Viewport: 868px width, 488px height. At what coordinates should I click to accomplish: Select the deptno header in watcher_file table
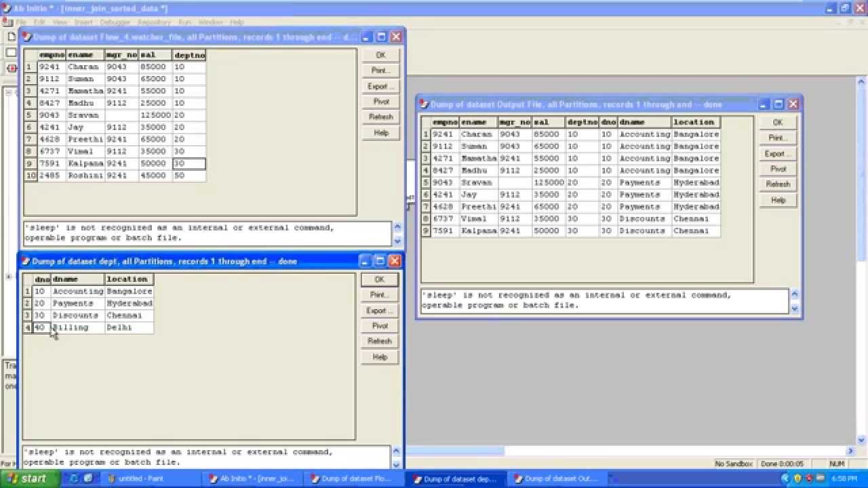coord(189,55)
